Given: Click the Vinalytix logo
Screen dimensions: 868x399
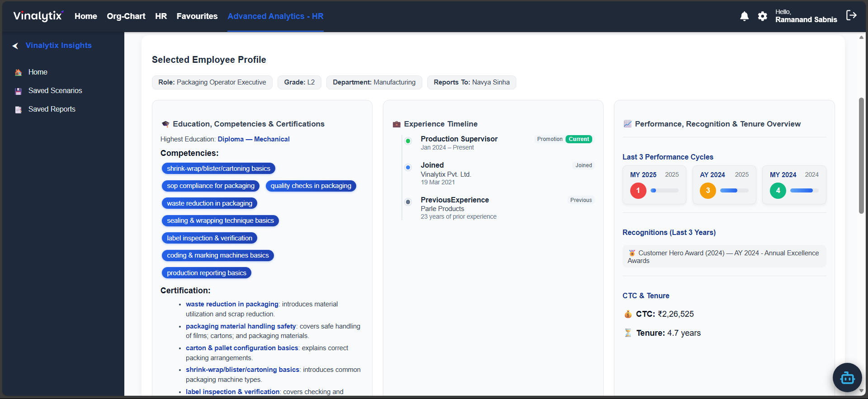Looking at the screenshot, I should coord(38,16).
